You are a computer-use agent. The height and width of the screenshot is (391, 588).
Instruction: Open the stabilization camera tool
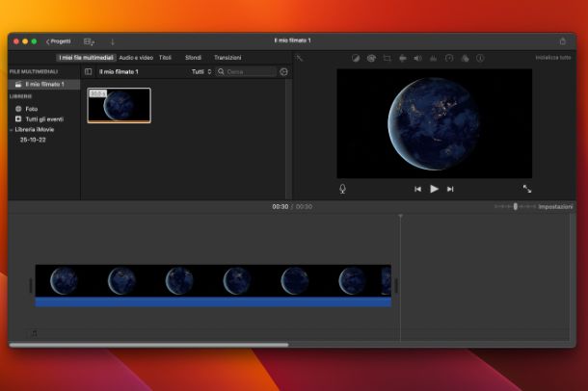tap(403, 58)
